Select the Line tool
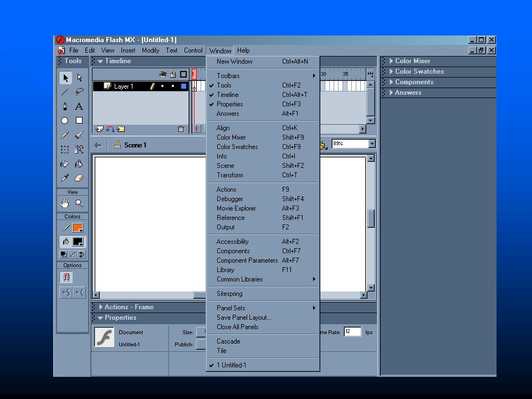 [65, 92]
